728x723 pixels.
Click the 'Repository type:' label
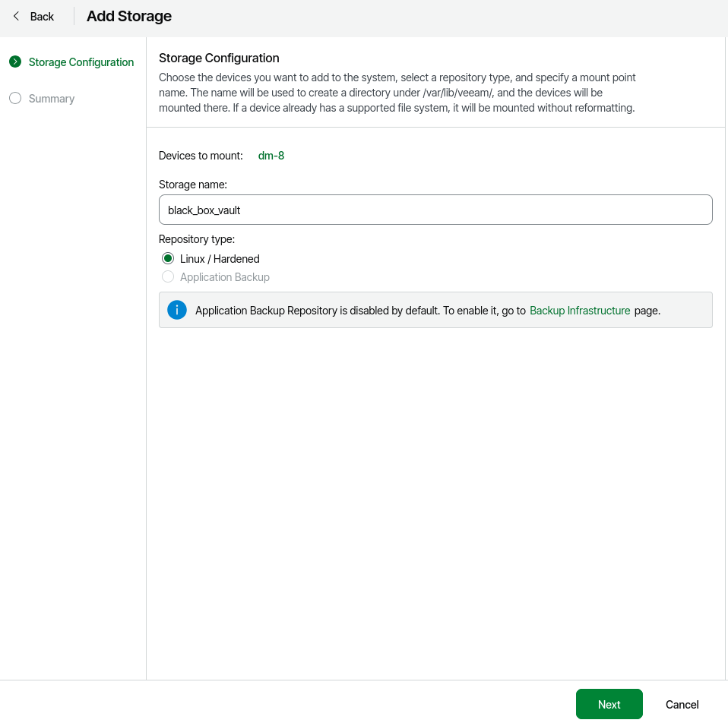[197, 239]
